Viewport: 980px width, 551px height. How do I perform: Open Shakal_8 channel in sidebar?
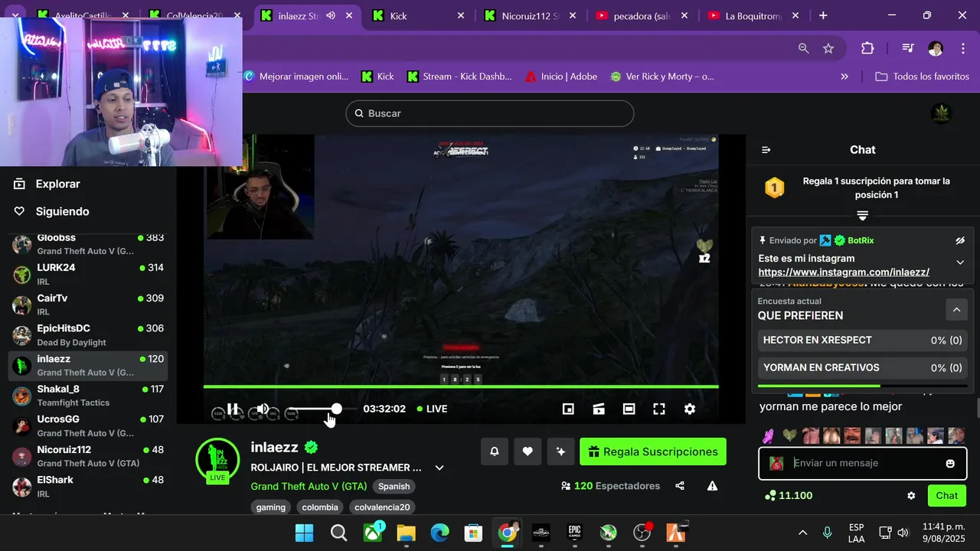click(88, 395)
